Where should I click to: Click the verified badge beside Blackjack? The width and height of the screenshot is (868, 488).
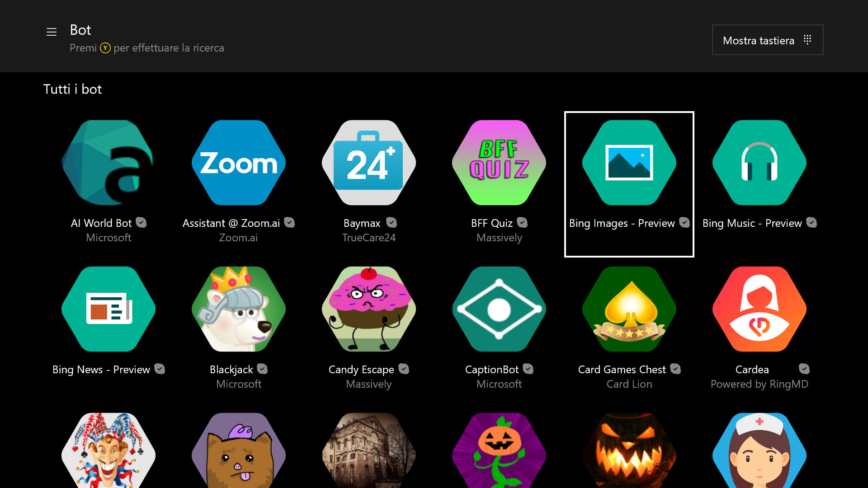point(262,369)
